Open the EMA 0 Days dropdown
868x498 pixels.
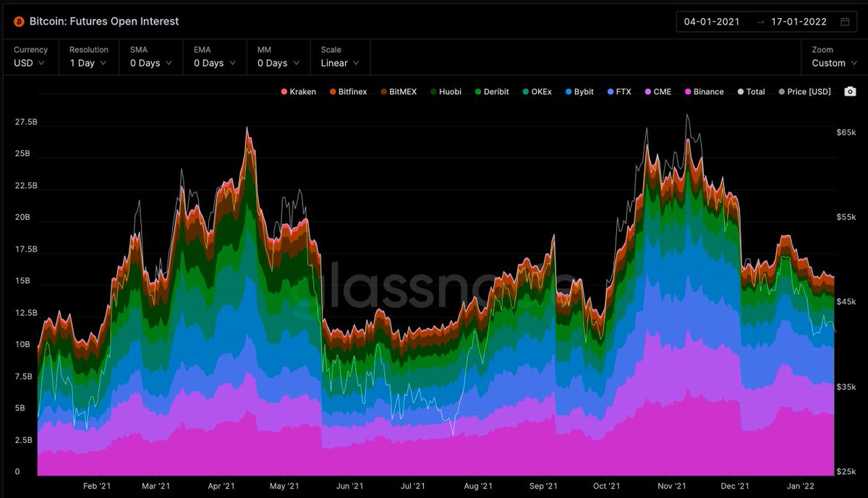coord(215,57)
